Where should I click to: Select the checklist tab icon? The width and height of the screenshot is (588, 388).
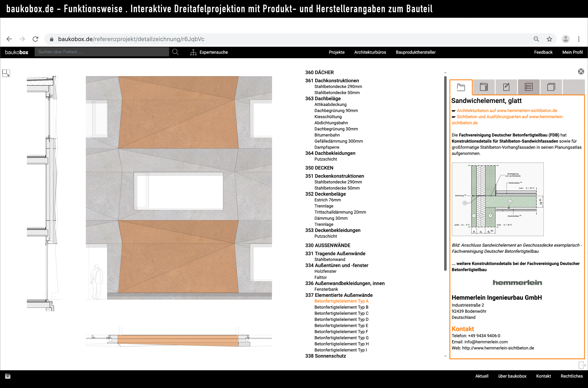click(529, 87)
